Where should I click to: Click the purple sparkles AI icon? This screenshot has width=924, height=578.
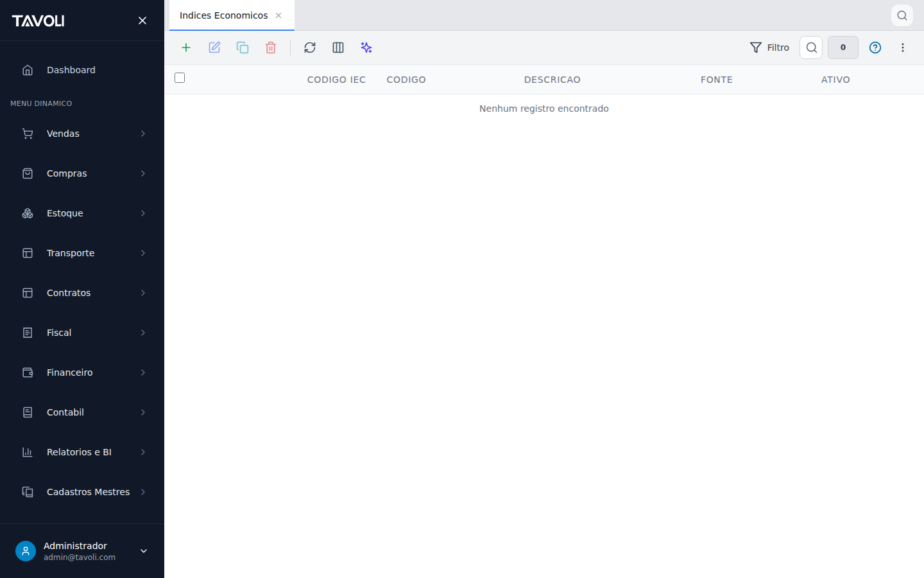click(x=366, y=48)
